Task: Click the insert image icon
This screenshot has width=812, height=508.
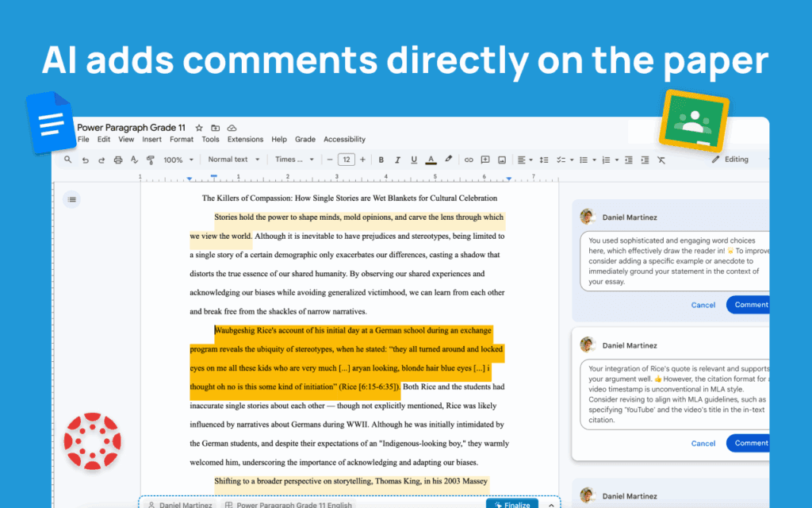Action: (502, 160)
